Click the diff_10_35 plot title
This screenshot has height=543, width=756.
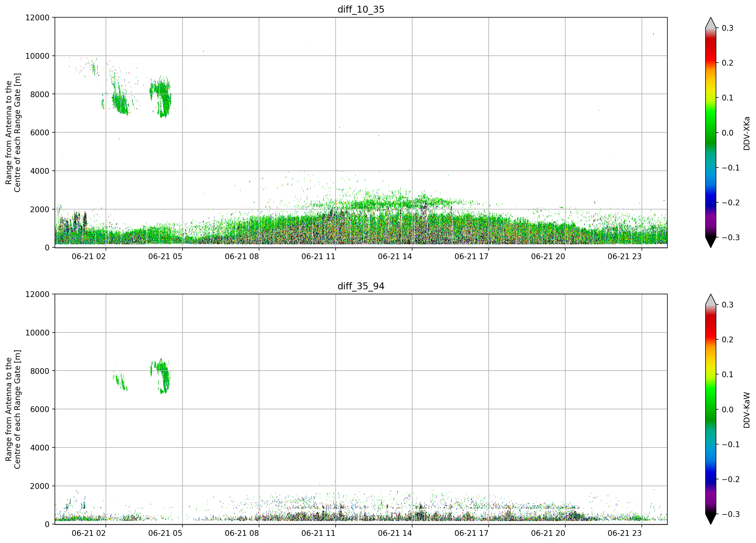[x=361, y=9]
